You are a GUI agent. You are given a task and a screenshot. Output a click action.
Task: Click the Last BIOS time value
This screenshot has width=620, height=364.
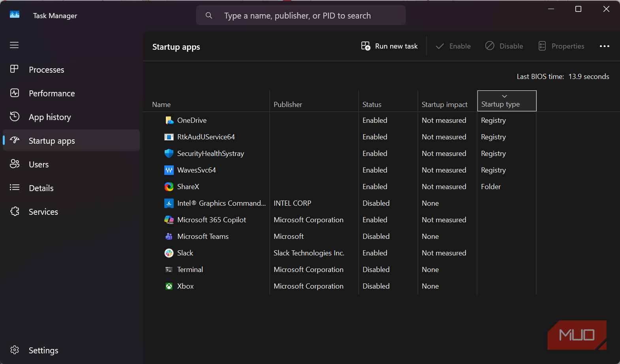click(x=589, y=77)
